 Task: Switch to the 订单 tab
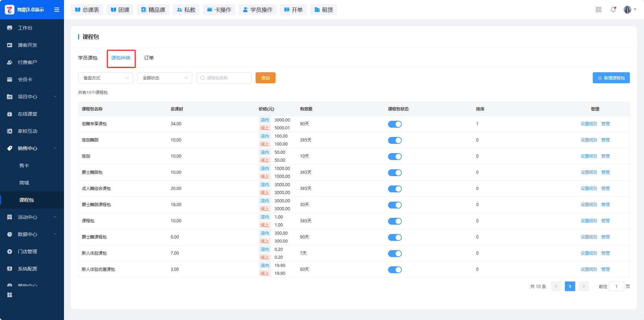[x=149, y=58]
